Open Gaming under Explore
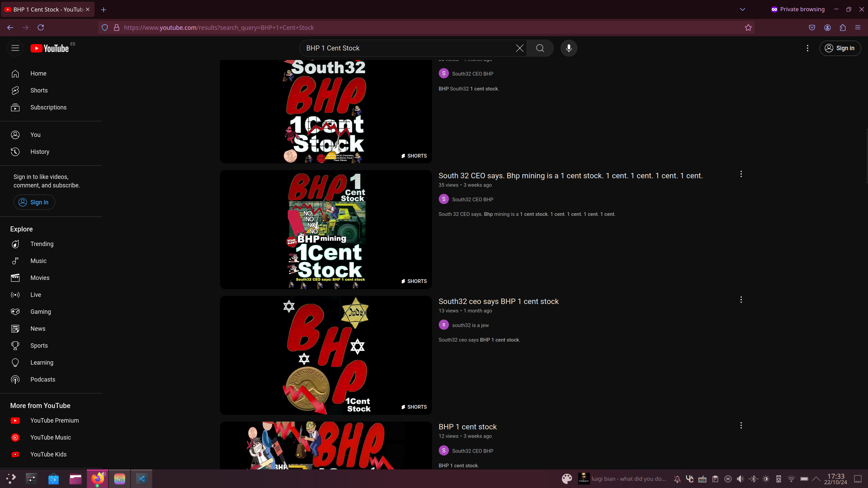The image size is (868, 488). click(x=51, y=312)
